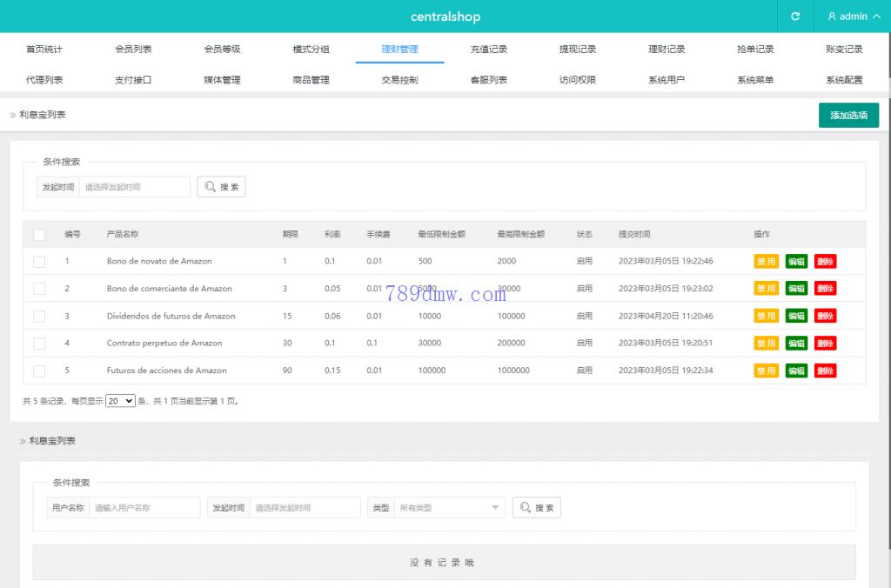
Task: Delete the Dividendos de futuros de Amazon row
Action: [825, 316]
